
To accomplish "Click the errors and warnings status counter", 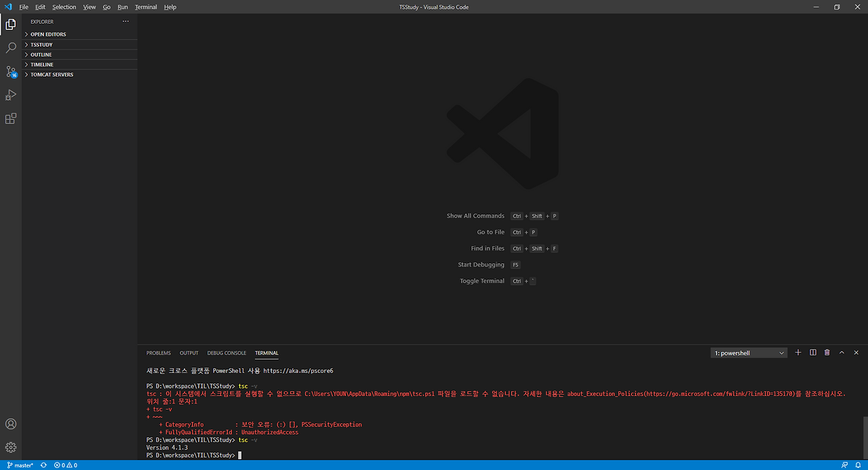I will (64, 465).
